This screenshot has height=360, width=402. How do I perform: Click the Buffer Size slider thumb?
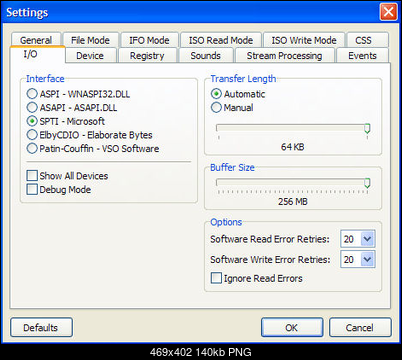click(367, 183)
